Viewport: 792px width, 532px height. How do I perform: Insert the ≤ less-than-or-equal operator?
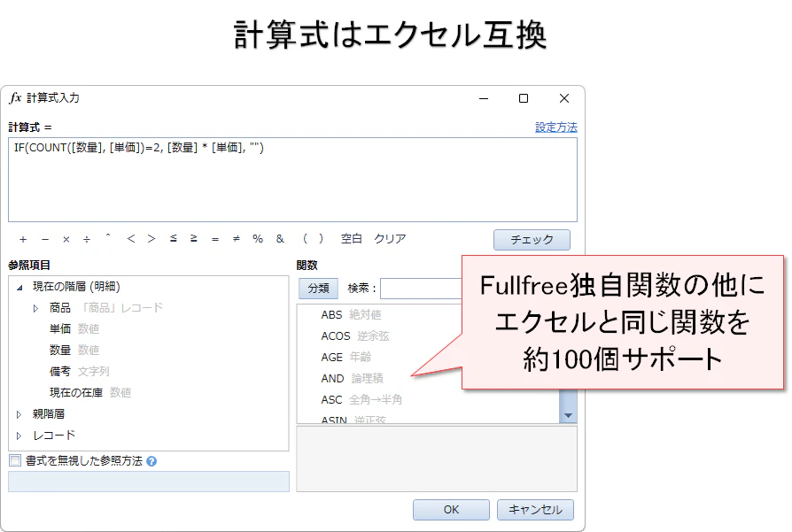(173, 239)
